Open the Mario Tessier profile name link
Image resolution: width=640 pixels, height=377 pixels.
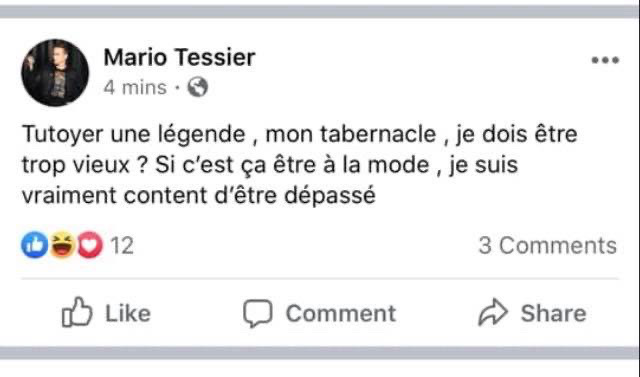click(x=179, y=57)
